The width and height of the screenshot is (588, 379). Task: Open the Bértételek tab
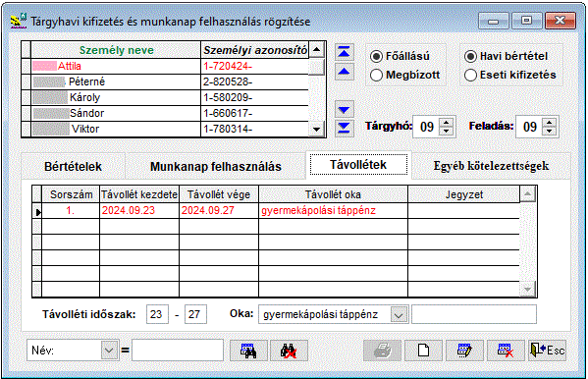coord(73,166)
